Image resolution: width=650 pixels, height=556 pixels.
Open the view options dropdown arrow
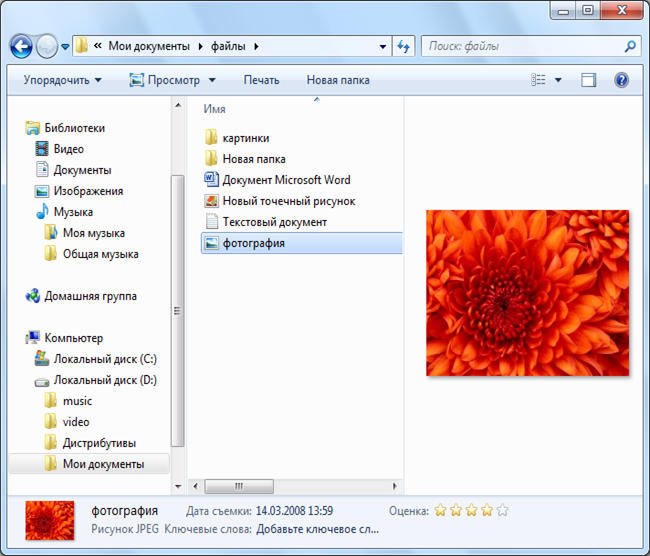pyautogui.click(x=558, y=80)
